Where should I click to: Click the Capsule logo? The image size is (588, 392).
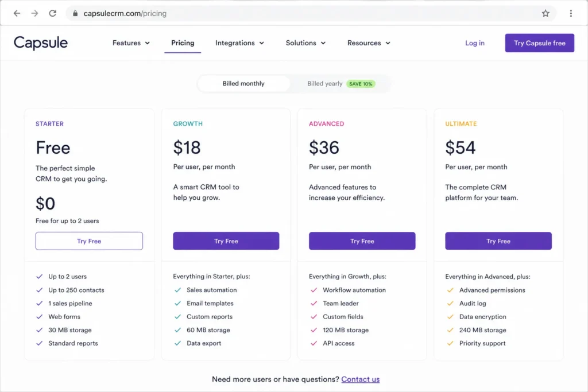tap(41, 43)
